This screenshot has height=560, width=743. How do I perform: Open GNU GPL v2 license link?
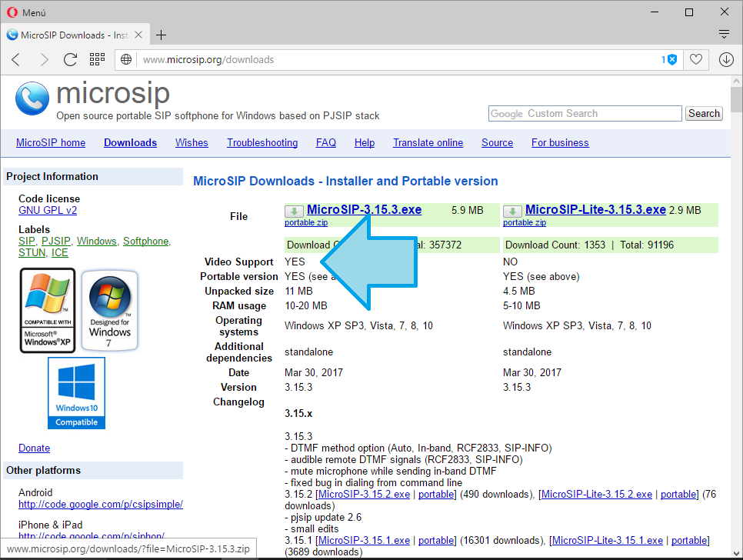pyautogui.click(x=48, y=210)
